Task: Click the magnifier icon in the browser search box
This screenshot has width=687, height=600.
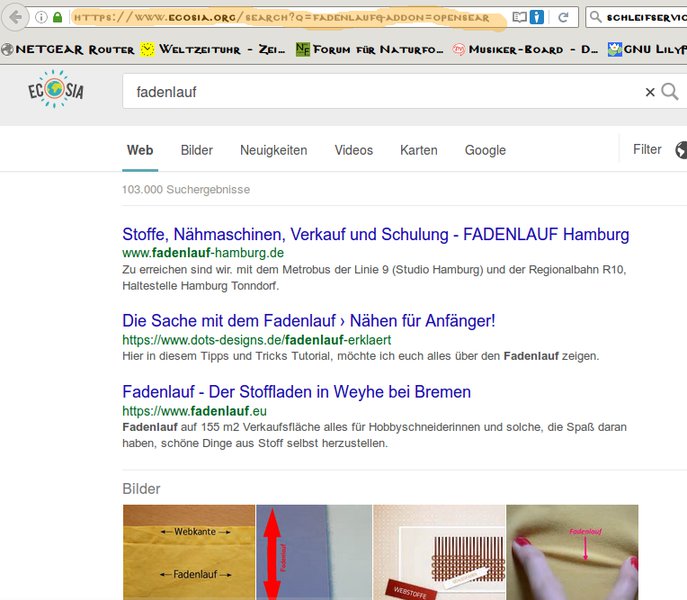Action: pos(595,18)
